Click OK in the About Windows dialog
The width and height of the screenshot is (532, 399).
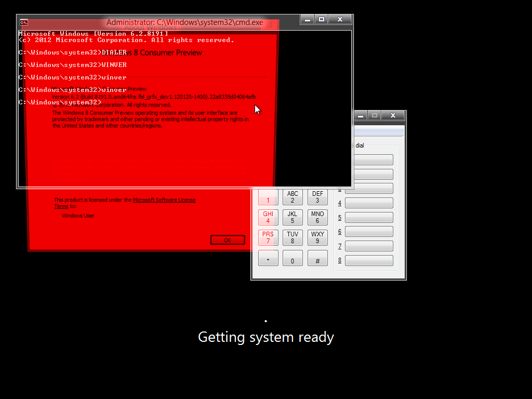point(228,240)
